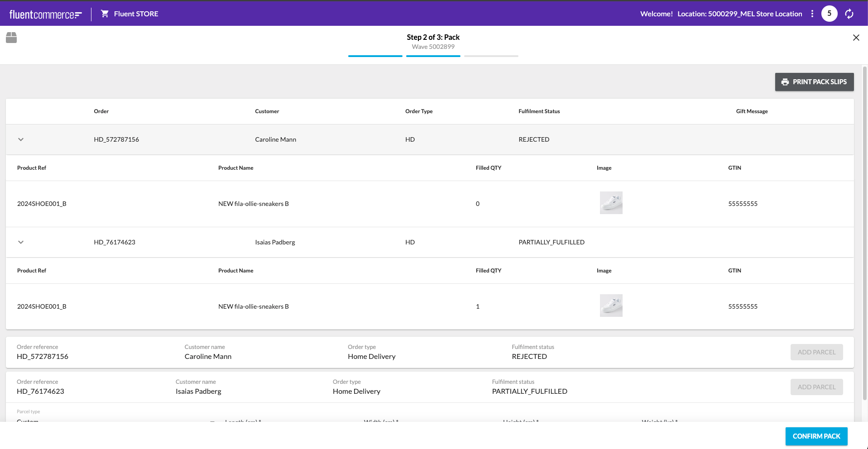Screen dimensions: 868x449
Task: Collapse the HD_572787156 order row
Action: pyautogui.click(x=21, y=139)
